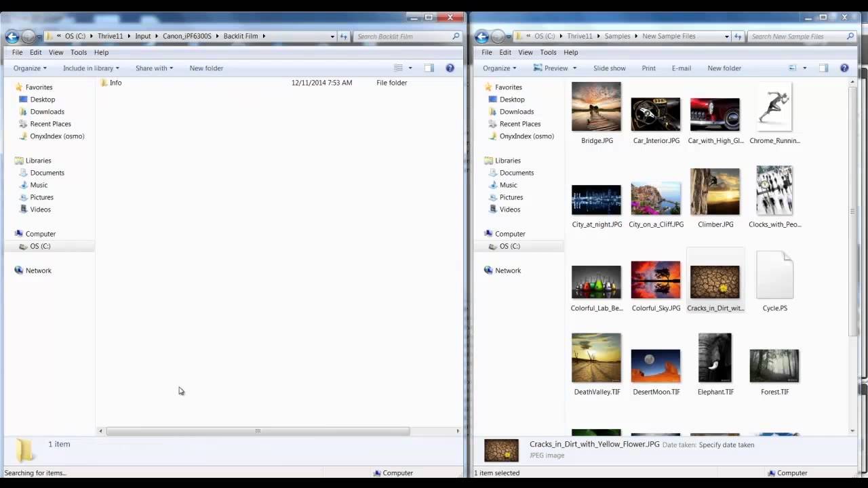The width and height of the screenshot is (868, 488).
Task: Click the Print button
Action: pos(649,68)
